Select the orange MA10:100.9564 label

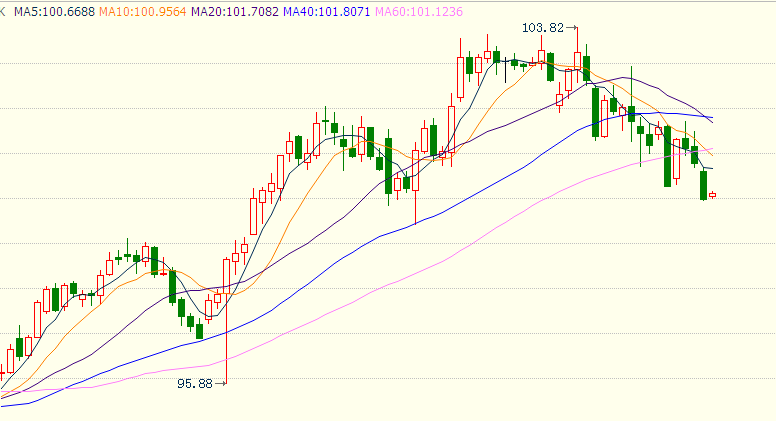(144, 11)
